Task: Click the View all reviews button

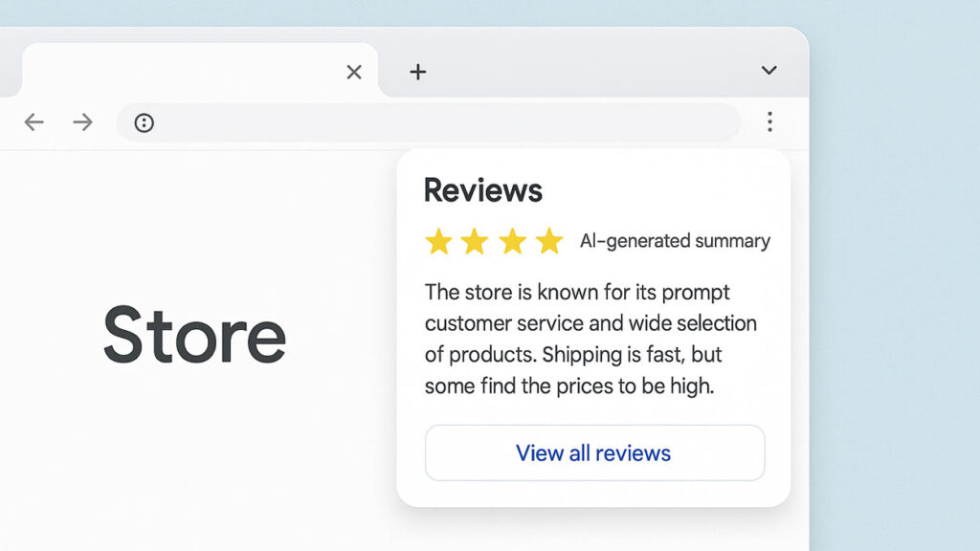Action: [594, 452]
